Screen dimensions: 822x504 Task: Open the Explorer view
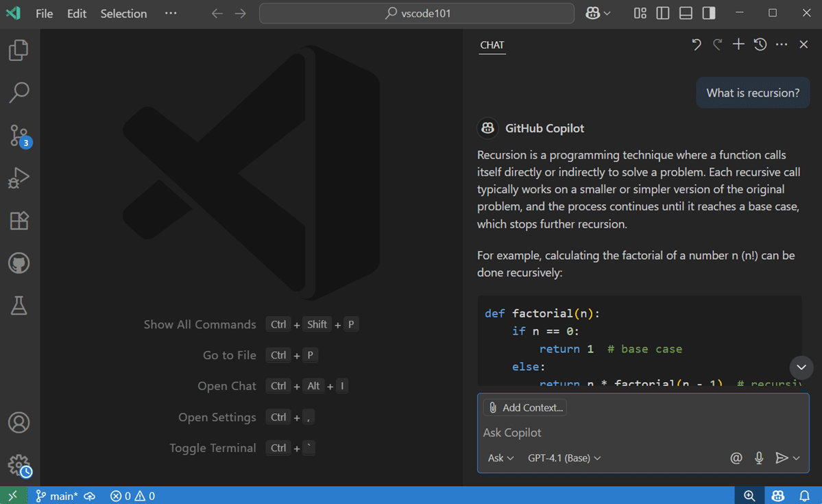pyautogui.click(x=19, y=49)
